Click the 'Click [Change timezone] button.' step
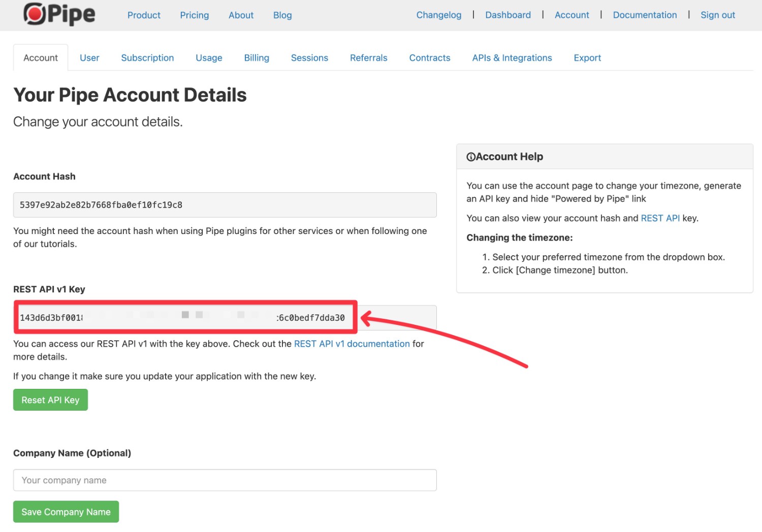The width and height of the screenshot is (762, 532). click(x=560, y=271)
